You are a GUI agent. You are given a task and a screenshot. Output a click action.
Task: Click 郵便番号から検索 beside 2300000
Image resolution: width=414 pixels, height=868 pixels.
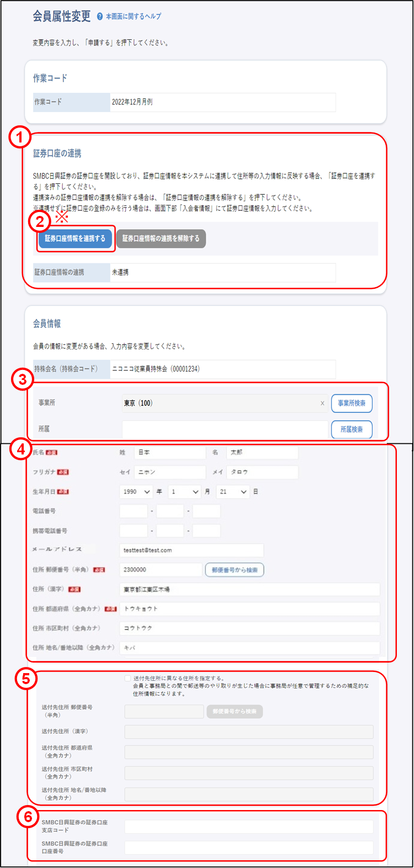(x=235, y=570)
